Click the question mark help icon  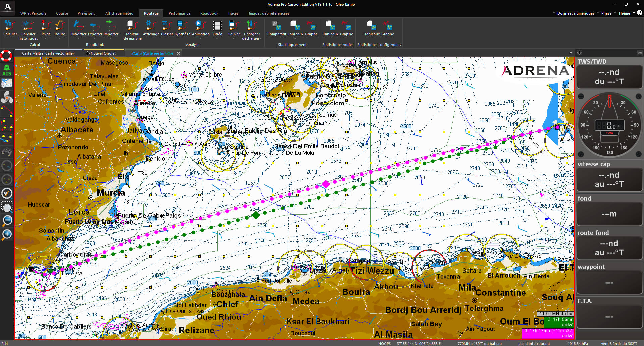click(640, 13)
